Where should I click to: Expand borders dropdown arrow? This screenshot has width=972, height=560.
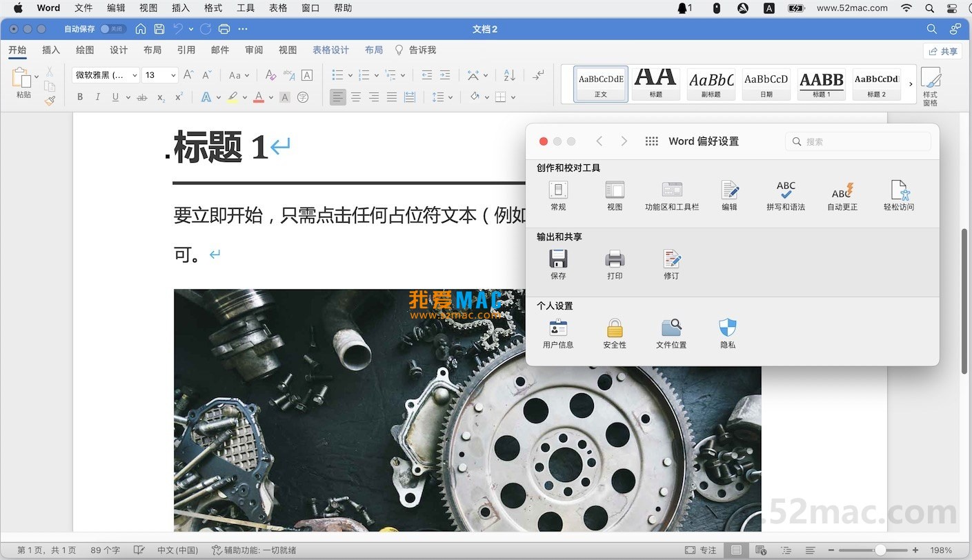click(x=514, y=97)
